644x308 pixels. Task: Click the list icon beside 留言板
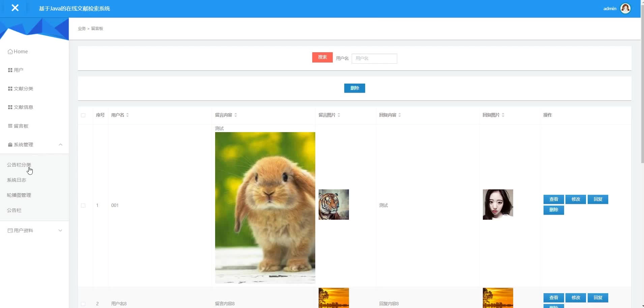[x=10, y=126]
